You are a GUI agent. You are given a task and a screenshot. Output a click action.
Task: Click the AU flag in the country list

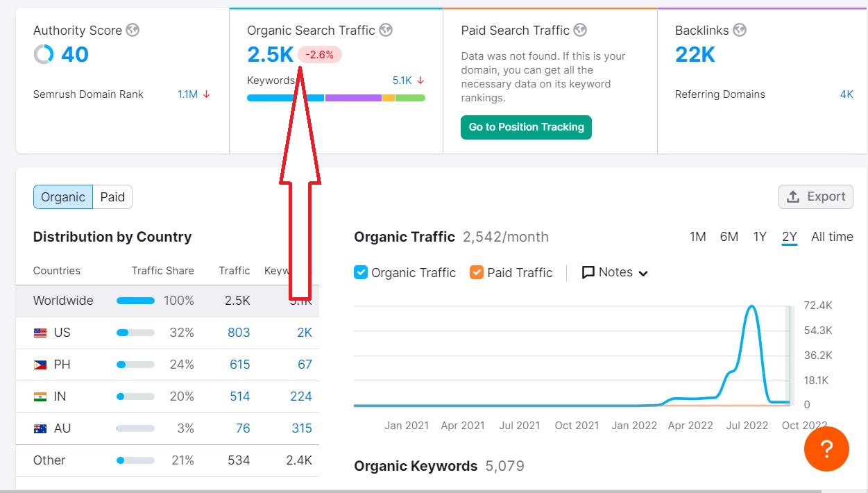39,428
